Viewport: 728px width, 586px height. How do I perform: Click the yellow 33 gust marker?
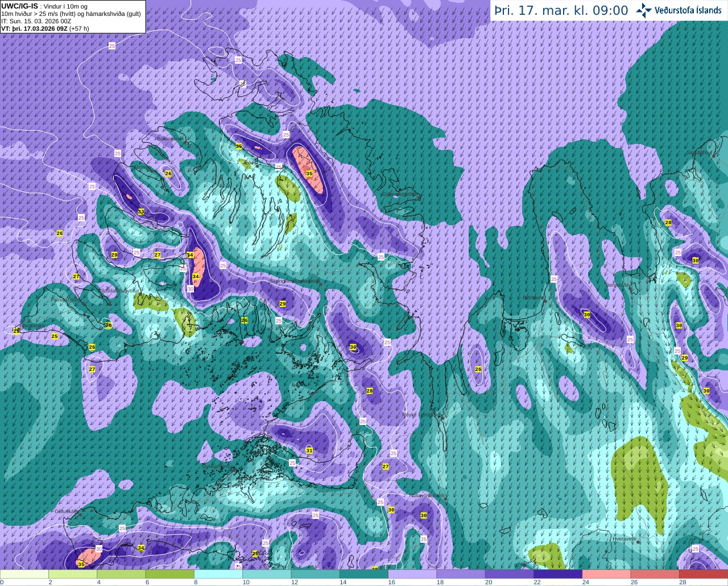140,212
